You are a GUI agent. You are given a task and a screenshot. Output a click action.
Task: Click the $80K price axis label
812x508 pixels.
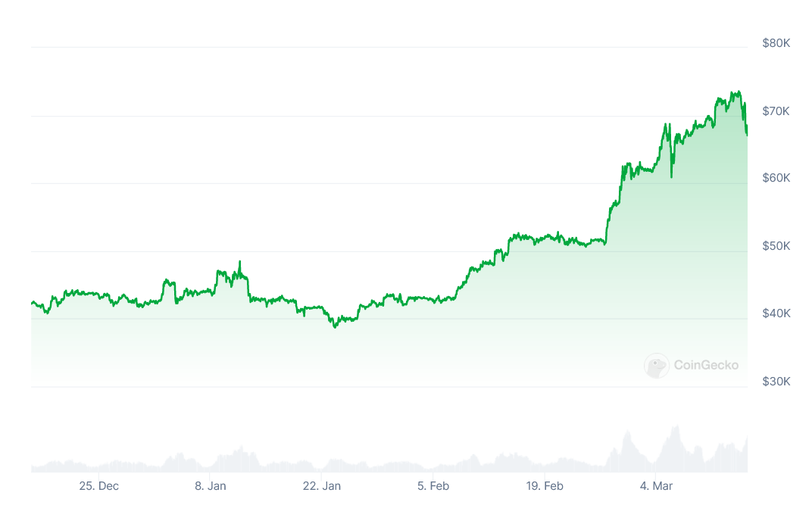click(x=776, y=43)
